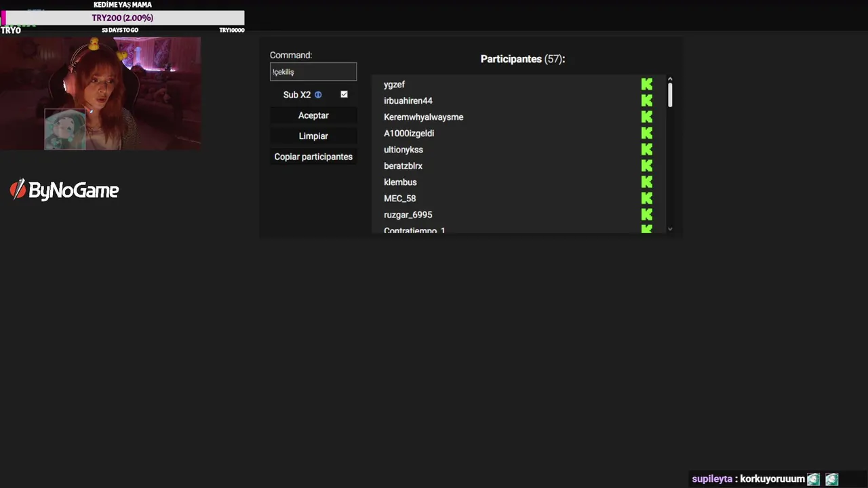Click the Aceptar button
868x488 pixels.
tap(313, 115)
